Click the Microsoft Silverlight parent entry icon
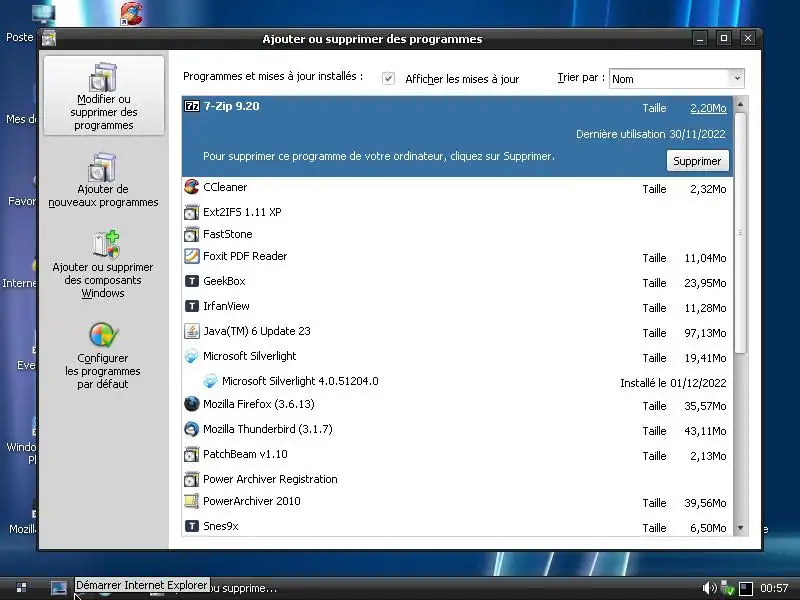The height and width of the screenshot is (600, 800). (x=192, y=356)
